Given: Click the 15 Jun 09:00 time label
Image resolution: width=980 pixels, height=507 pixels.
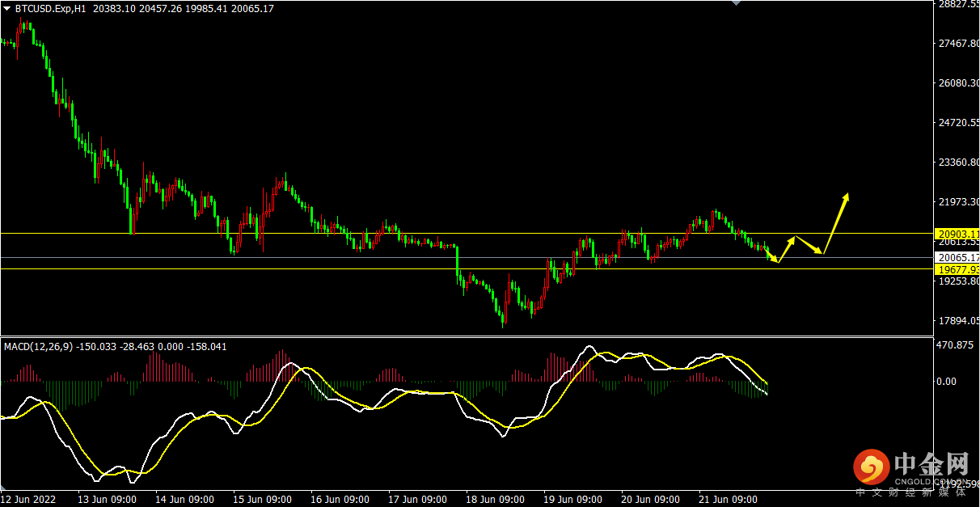Looking at the screenshot, I should (262, 500).
